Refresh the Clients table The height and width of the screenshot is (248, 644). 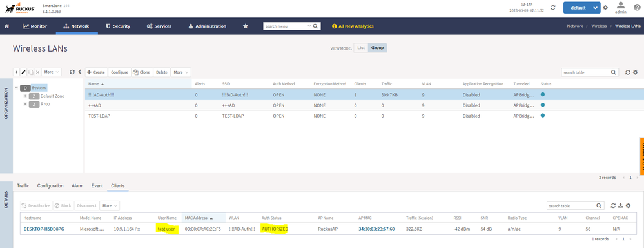coord(613,205)
